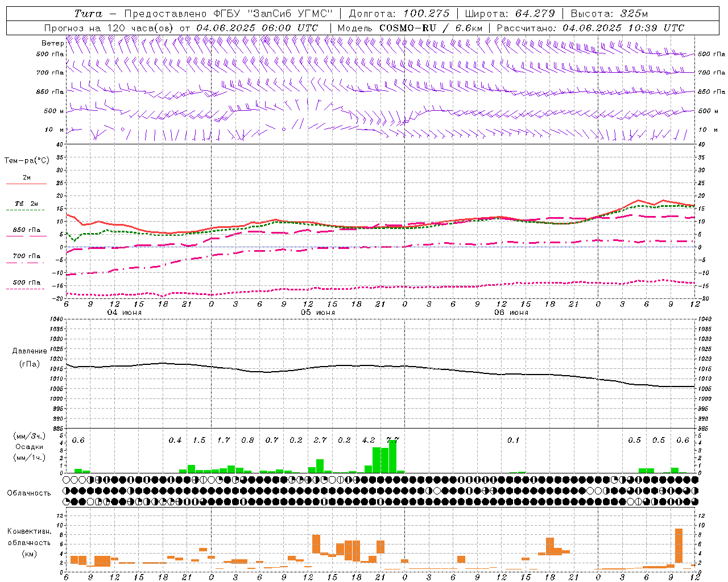Click the precipitation total "0.4"
This screenshot has height=582, width=728.
[x=175, y=440]
